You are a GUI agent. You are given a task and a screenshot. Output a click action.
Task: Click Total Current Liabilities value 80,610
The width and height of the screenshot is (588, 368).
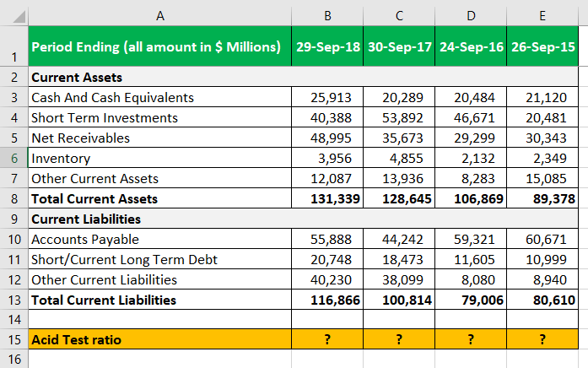(542, 300)
